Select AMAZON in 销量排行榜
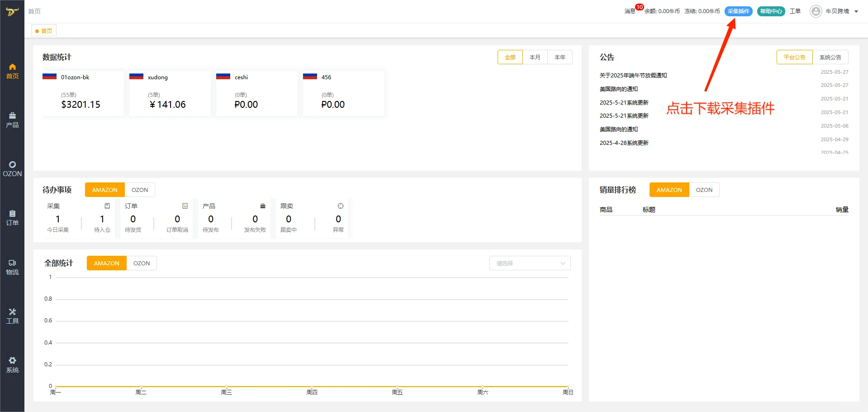Viewport: 868px width, 412px height. pos(669,190)
